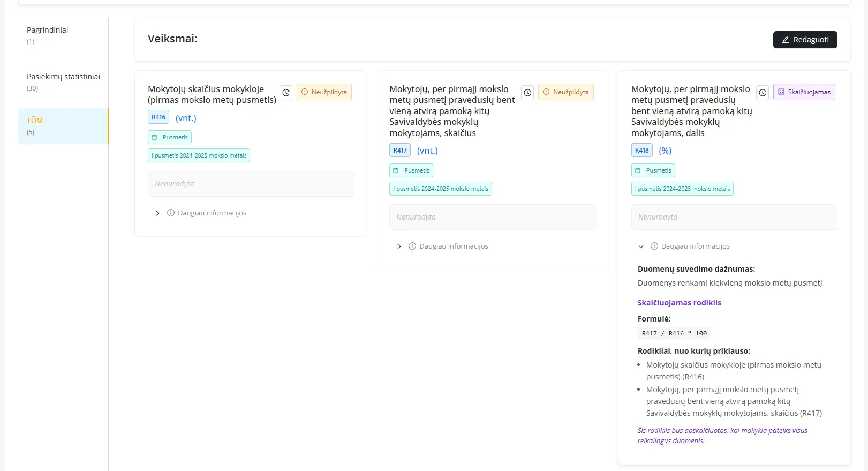Screen dimensions: 868x471
Task: Open history icon on R416 card
Action: coord(286,93)
